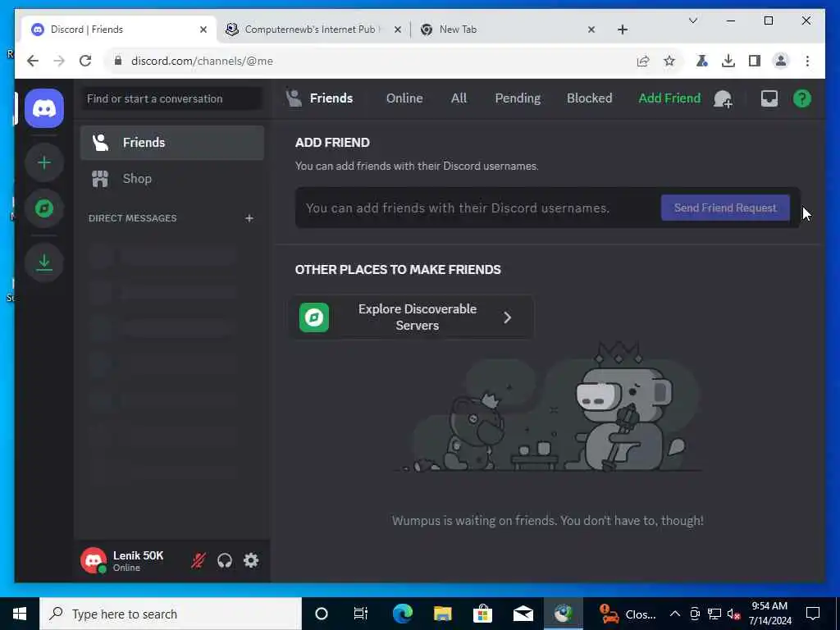840x630 pixels.
Task: Open Mail app from taskbar
Action: pos(523,614)
